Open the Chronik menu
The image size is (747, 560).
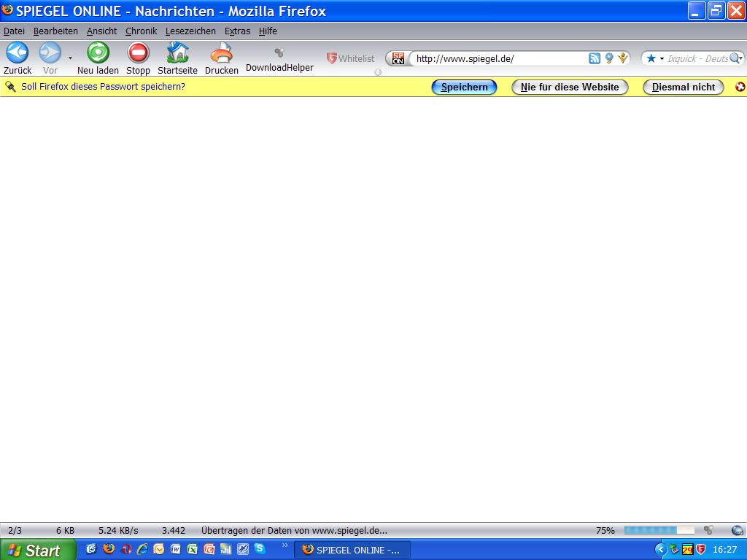(x=141, y=31)
